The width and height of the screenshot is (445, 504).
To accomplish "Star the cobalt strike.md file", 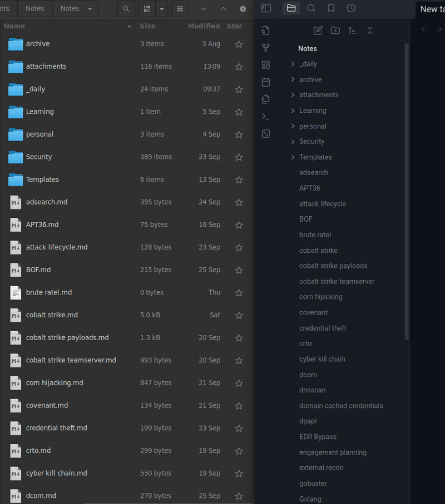I will click(x=239, y=315).
